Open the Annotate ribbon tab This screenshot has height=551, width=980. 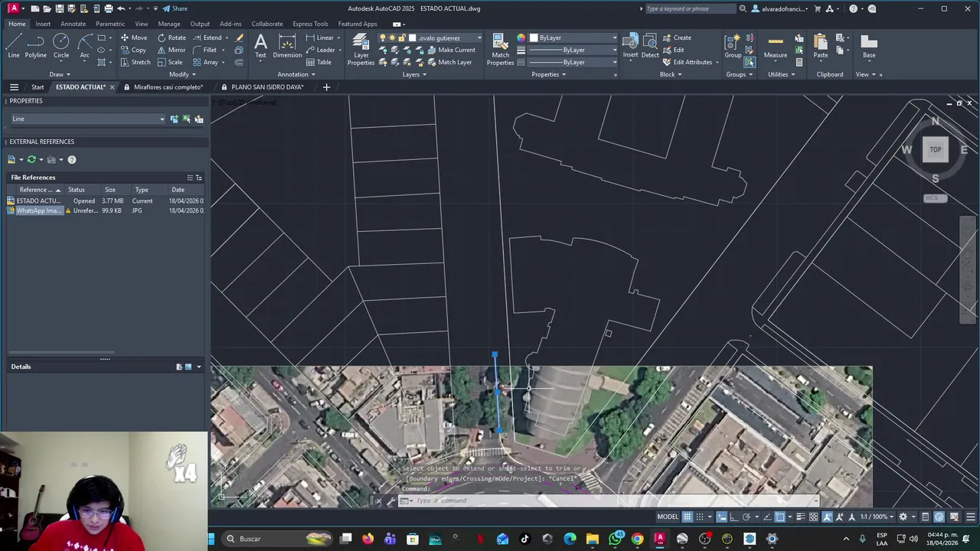(x=73, y=24)
